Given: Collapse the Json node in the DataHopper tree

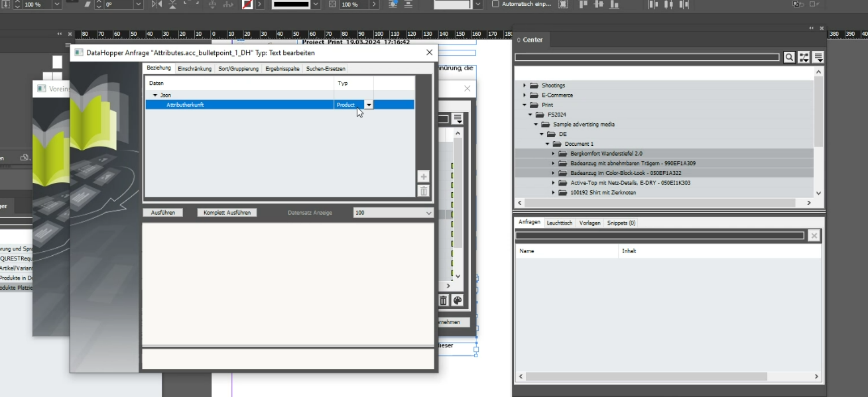Looking at the screenshot, I should pyautogui.click(x=155, y=95).
